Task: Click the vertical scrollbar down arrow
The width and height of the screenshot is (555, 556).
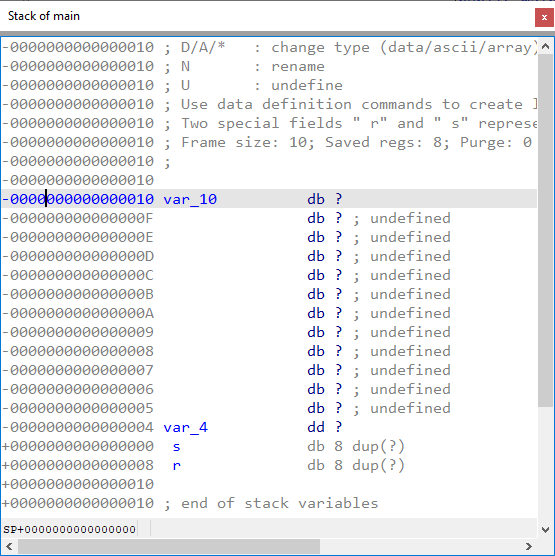Action: 545,530
